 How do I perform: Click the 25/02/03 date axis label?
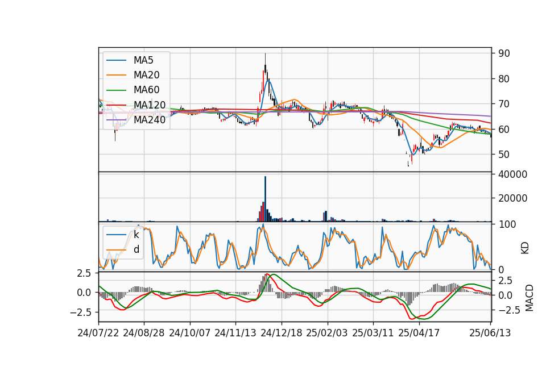click(x=327, y=333)
